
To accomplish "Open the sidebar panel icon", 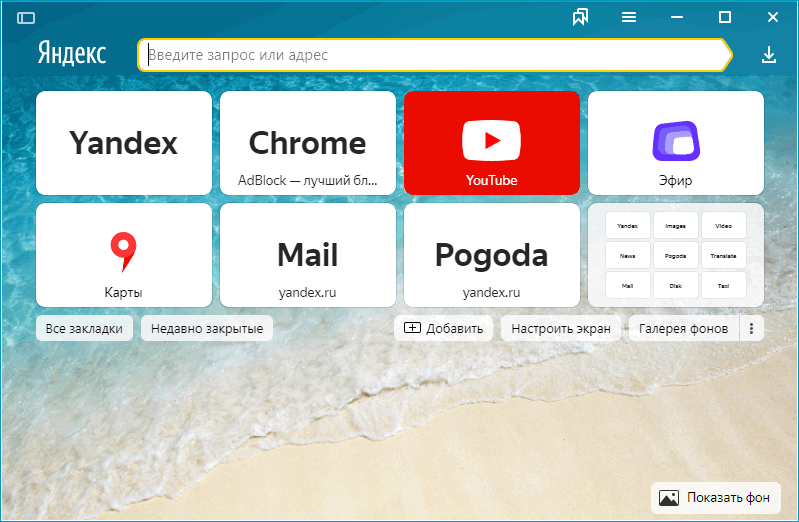I will (26, 17).
